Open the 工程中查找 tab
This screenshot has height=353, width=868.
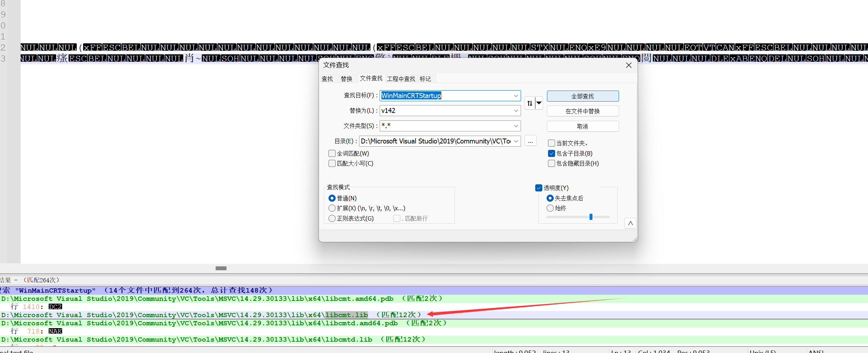(x=401, y=79)
